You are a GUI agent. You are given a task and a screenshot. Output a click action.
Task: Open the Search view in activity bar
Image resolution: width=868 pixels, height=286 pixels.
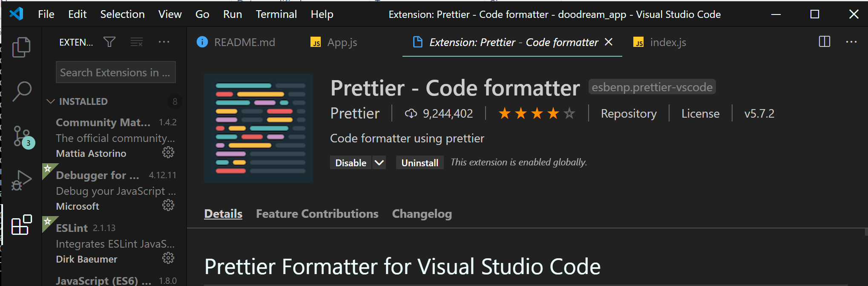(21, 91)
